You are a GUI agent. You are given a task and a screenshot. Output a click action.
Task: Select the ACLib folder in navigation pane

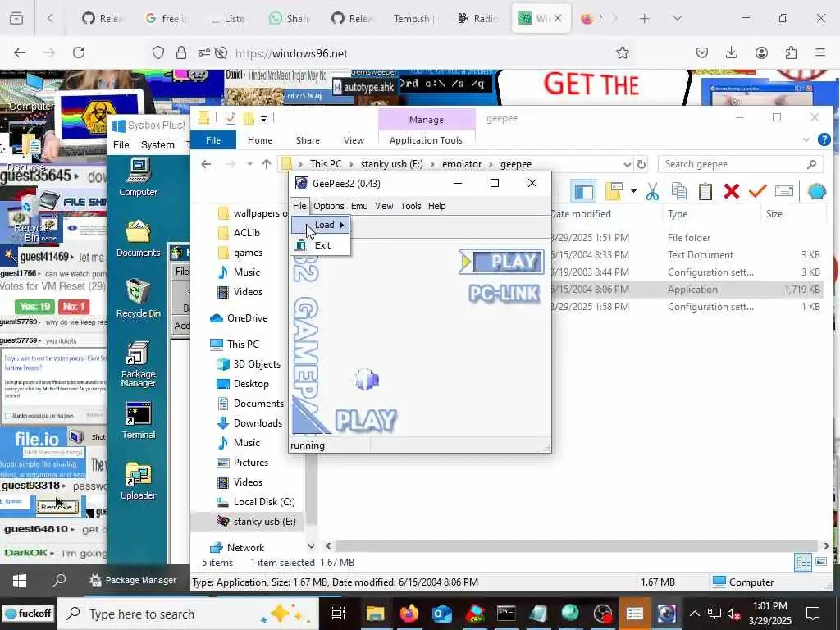coord(246,232)
